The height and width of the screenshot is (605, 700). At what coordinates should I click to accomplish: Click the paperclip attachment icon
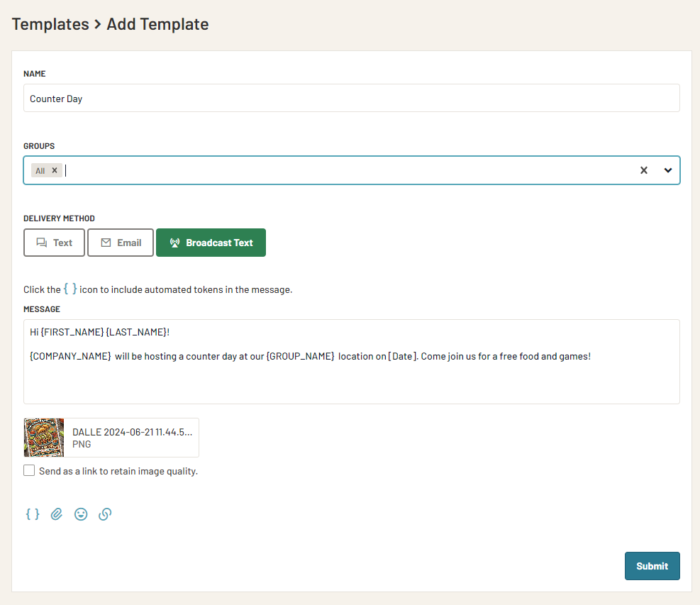(x=57, y=514)
